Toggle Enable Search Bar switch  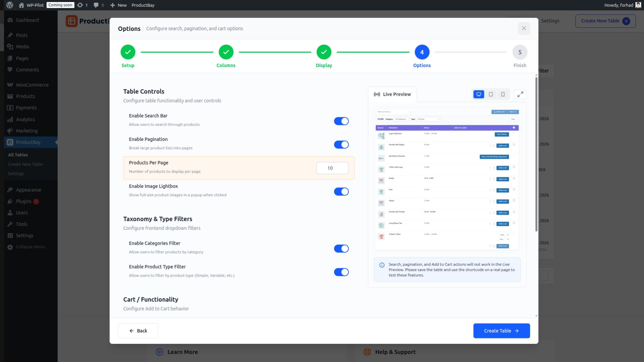(341, 121)
